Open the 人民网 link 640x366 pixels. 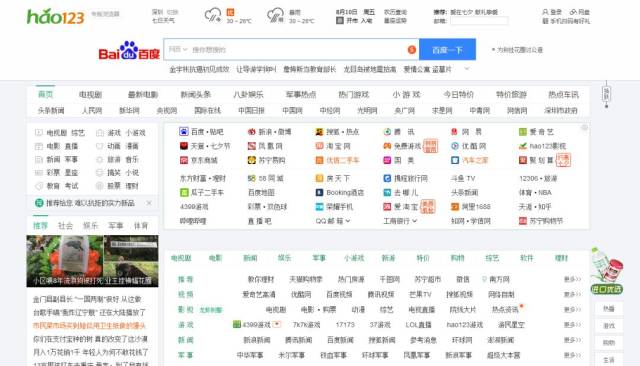(92, 111)
